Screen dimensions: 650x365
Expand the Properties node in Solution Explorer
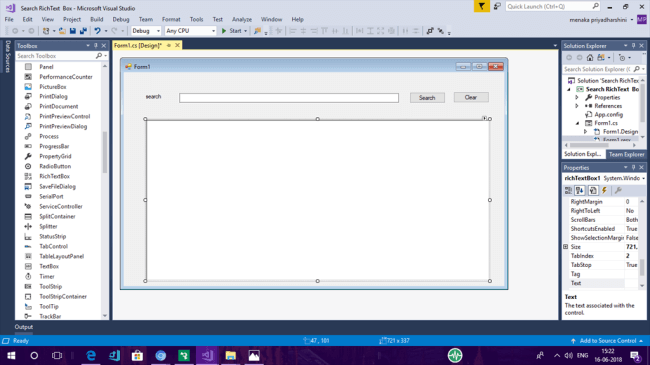577,97
